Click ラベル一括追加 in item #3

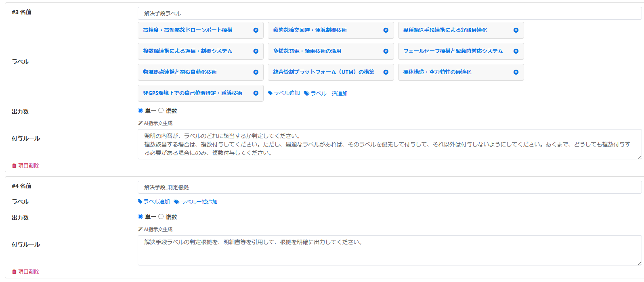[x=325, y=93]
